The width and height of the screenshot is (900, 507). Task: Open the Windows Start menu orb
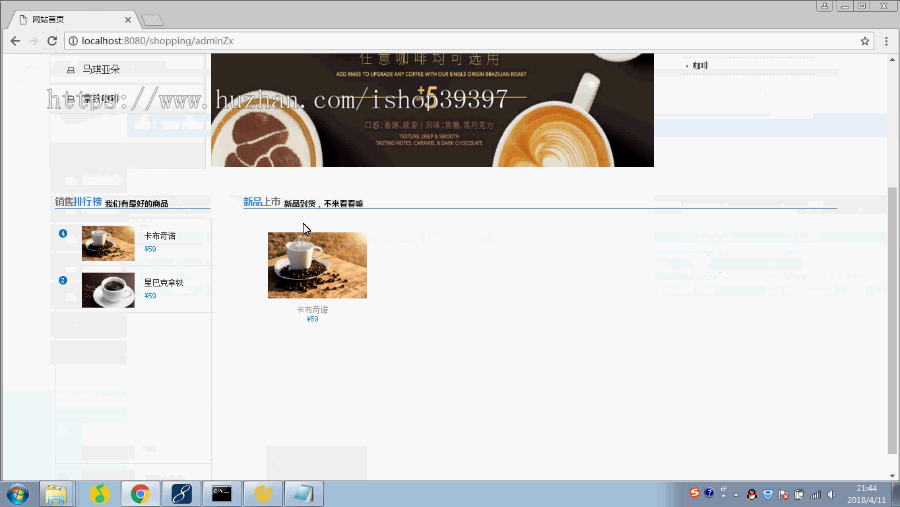coord(17,494)
